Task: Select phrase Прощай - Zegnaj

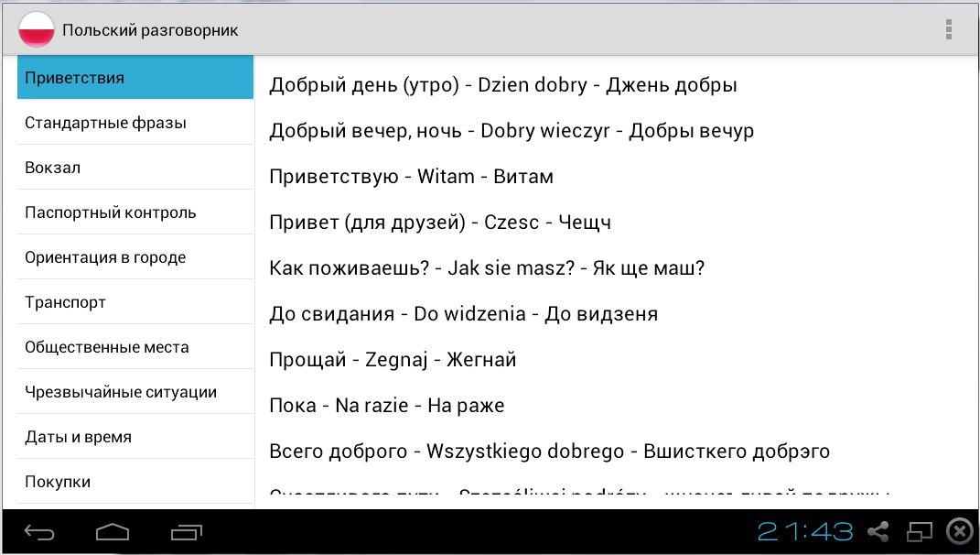Action: pos(393,359)
